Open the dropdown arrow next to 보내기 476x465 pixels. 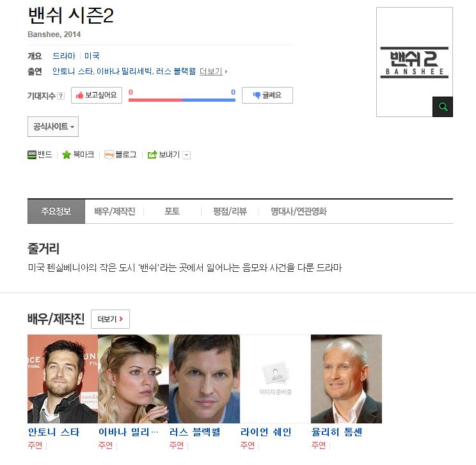[187, 155]
